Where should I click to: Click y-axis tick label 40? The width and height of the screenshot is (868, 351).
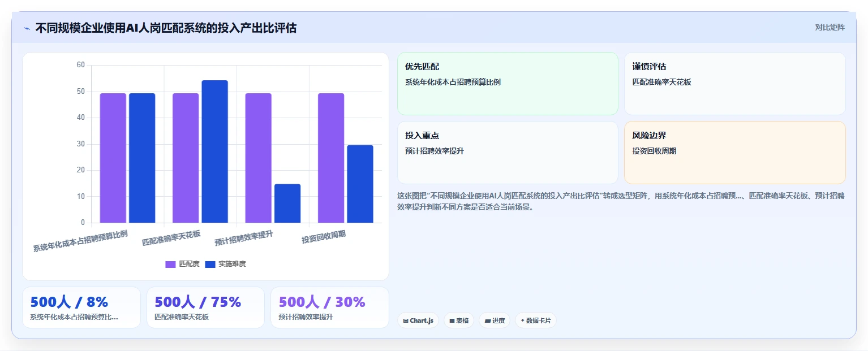pos(80,118)
